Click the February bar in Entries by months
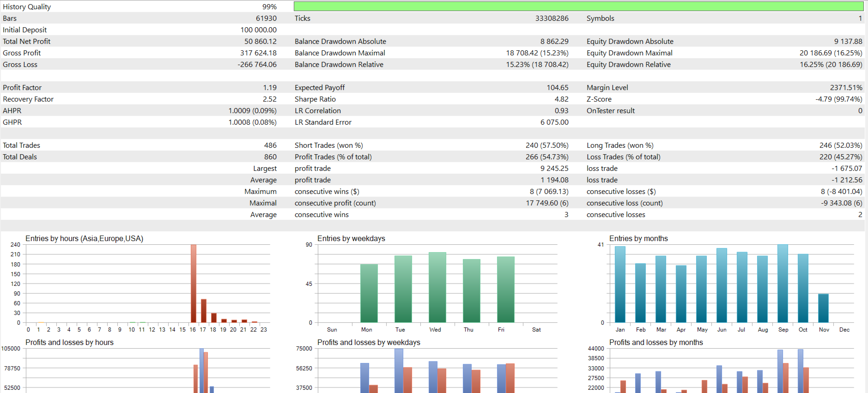The image size is (868, 393). click(x=640, y=293)
